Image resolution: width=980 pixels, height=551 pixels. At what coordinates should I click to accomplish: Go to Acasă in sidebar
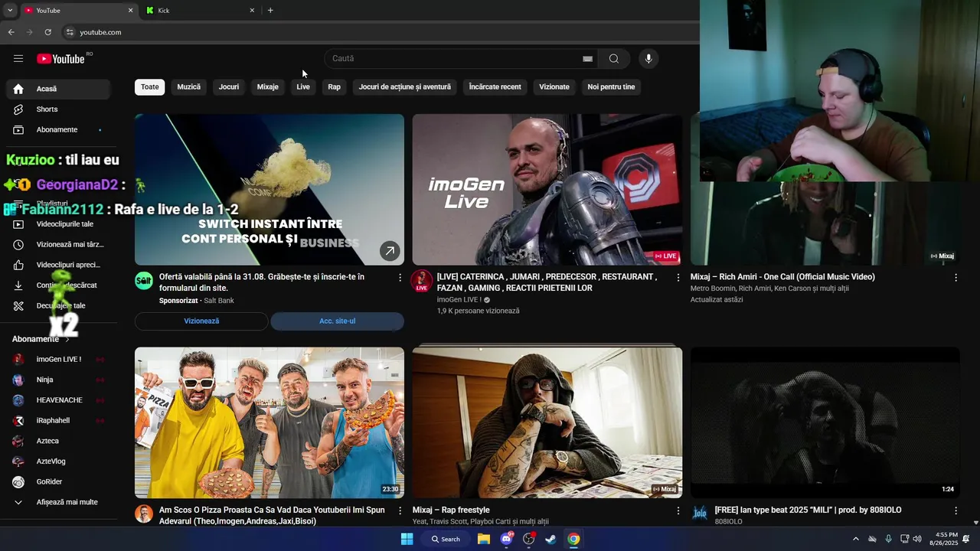[x=58, y=89]
